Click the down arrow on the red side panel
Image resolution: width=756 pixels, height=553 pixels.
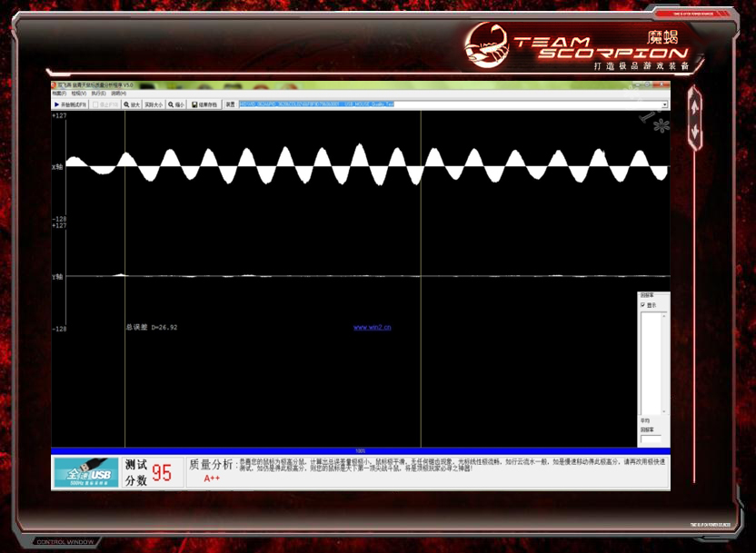point(695,132)
